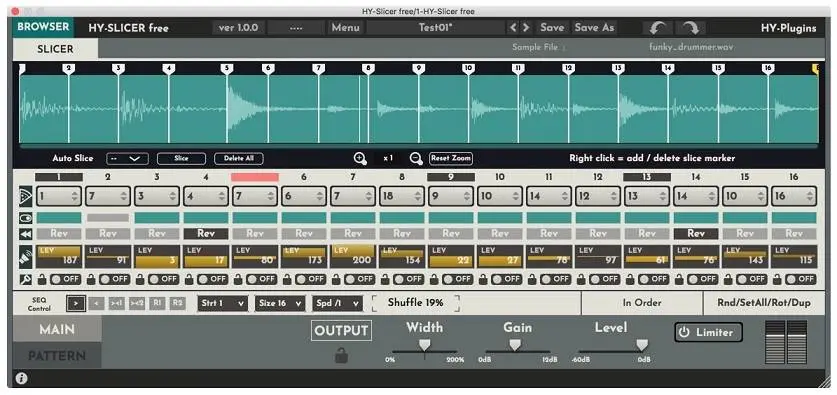
Task: Click the tool icon in the bottom row
Action: pyautogui.click(x=25, y=279)
